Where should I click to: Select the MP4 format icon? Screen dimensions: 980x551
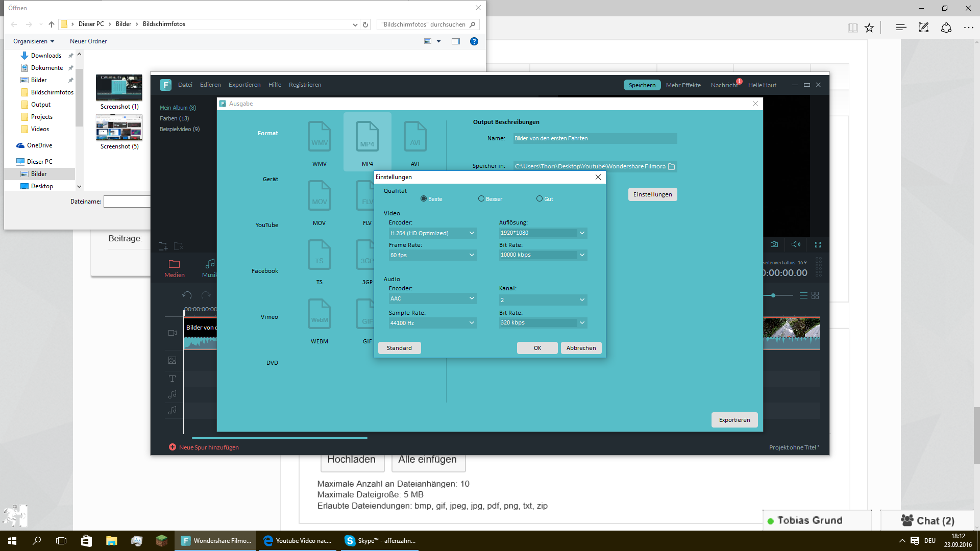pyautogui.click(x=367, y=137)
